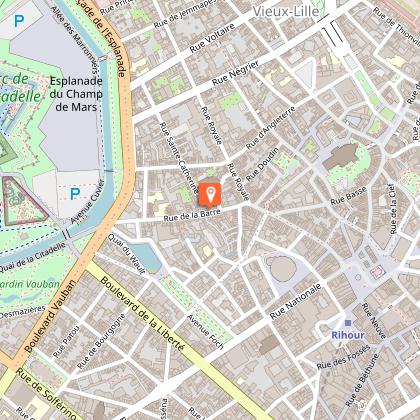Select the Rihour station label
The height and width of the screenshot is (420, 420).
click(348, 335)
